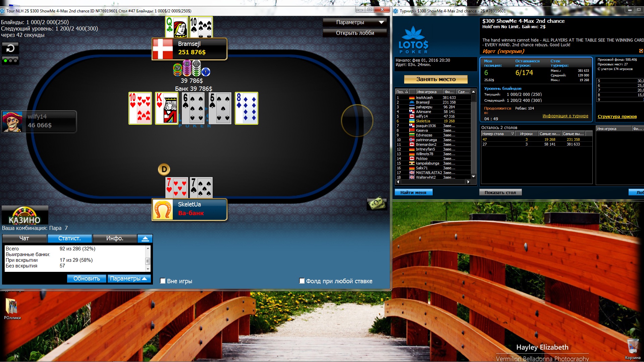The width and height of the screenshot is (644, 362).
Task: Open the Казино roulette icon
Action: [x=25, y=215]
